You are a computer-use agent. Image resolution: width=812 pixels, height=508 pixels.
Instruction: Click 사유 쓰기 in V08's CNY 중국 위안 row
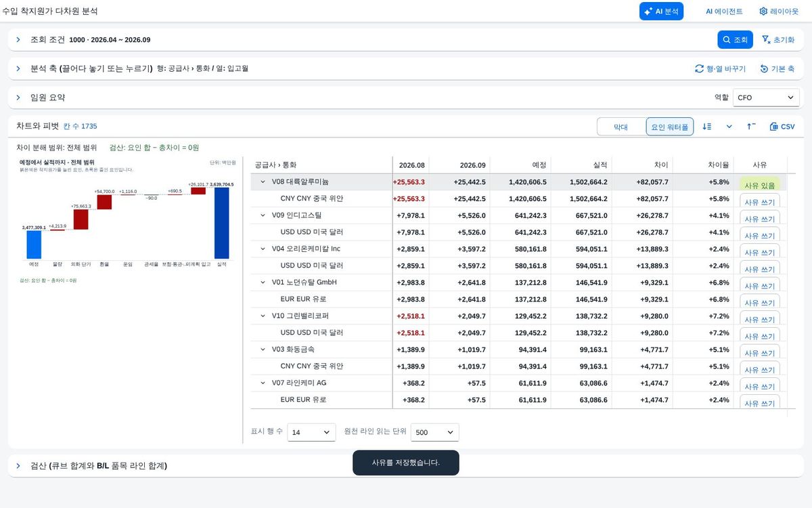pyautogui.click(x=759, y=200)
